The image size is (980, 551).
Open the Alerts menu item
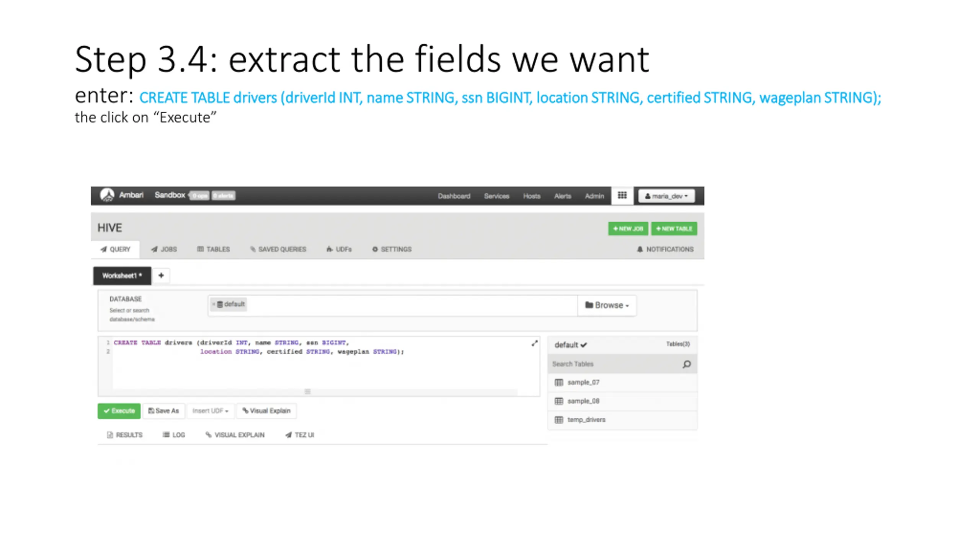[x=562, y=196]
